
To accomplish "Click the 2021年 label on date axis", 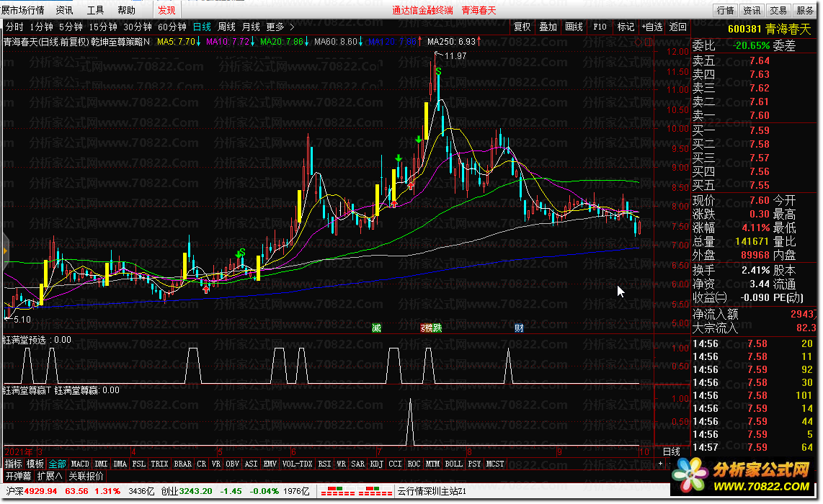I will (x=18, y=451).
